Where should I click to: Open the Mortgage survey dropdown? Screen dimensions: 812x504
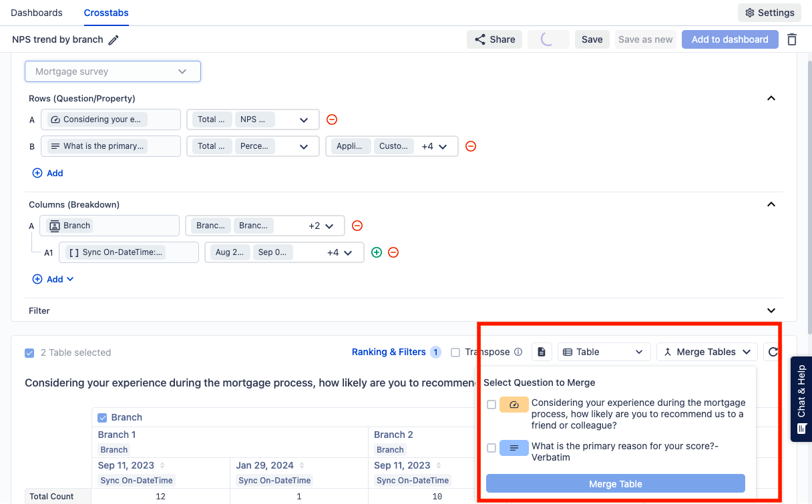[112, 71]
